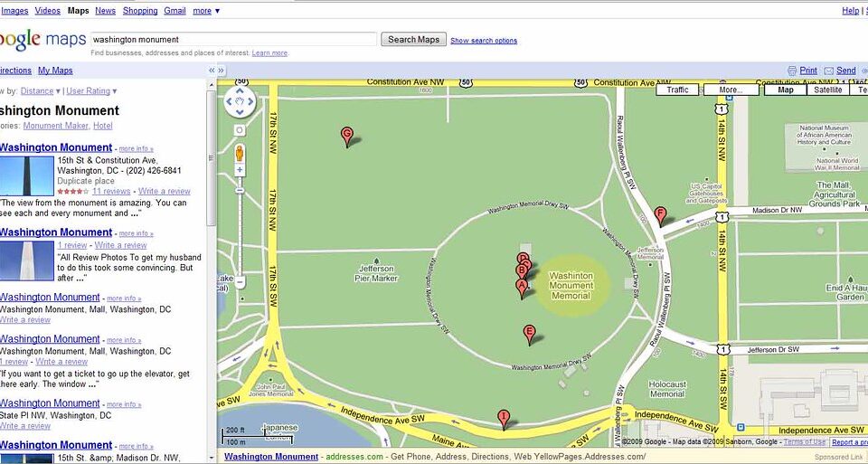The width and height of the screenshot is (868, 464).
Task: Collapse the left results panel arrow
Action: [x=211, y=71]
